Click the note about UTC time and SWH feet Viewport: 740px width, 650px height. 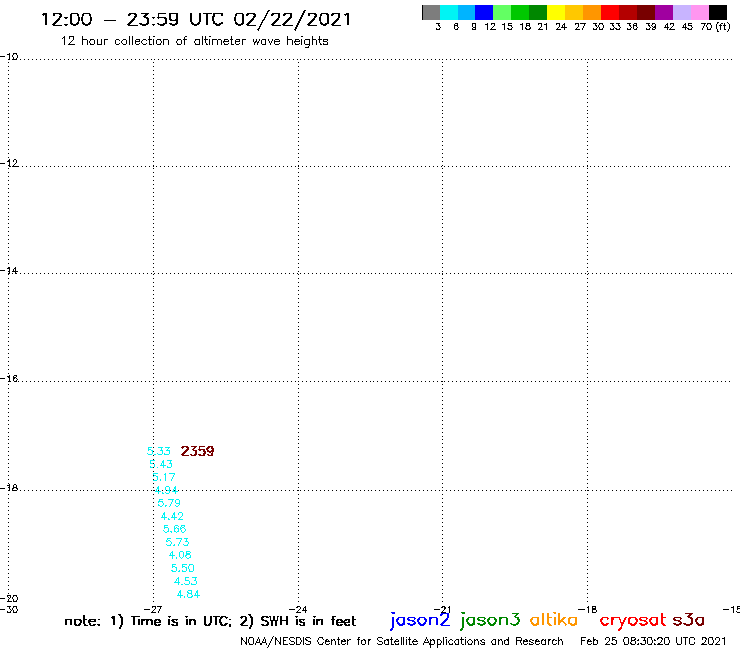click(210, 621)
